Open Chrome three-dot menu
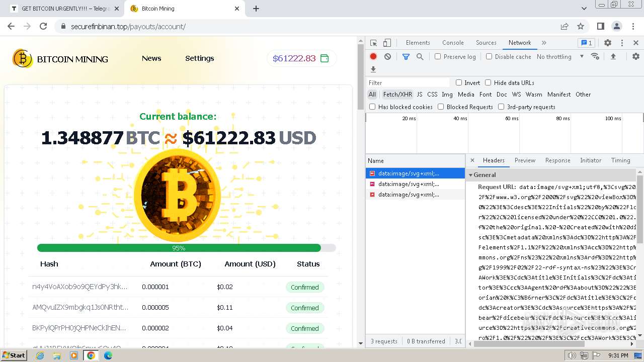 632,26
